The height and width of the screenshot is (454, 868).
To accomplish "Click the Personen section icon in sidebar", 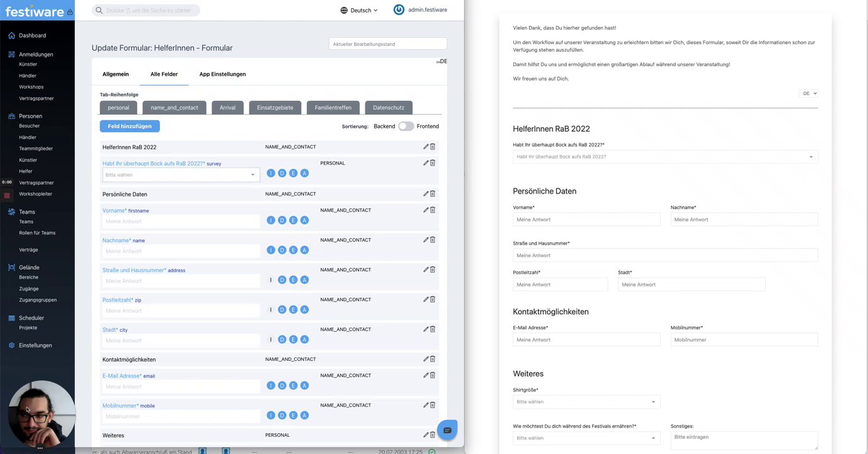I will pyautogui.click(x=11, y=116).
